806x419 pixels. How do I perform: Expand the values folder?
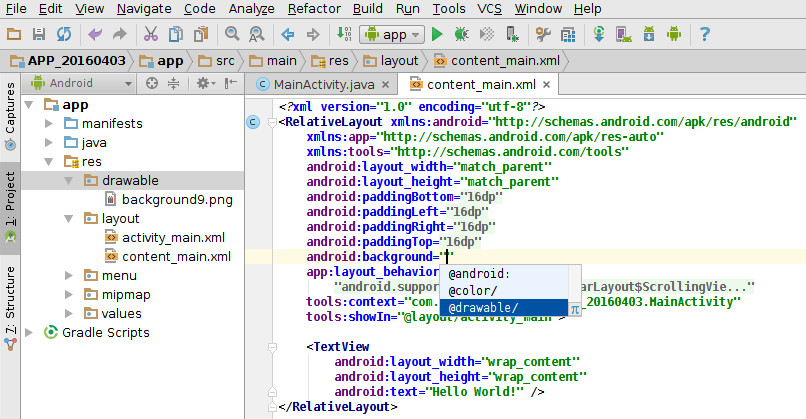pyautogui.click(x=68, y=314)
